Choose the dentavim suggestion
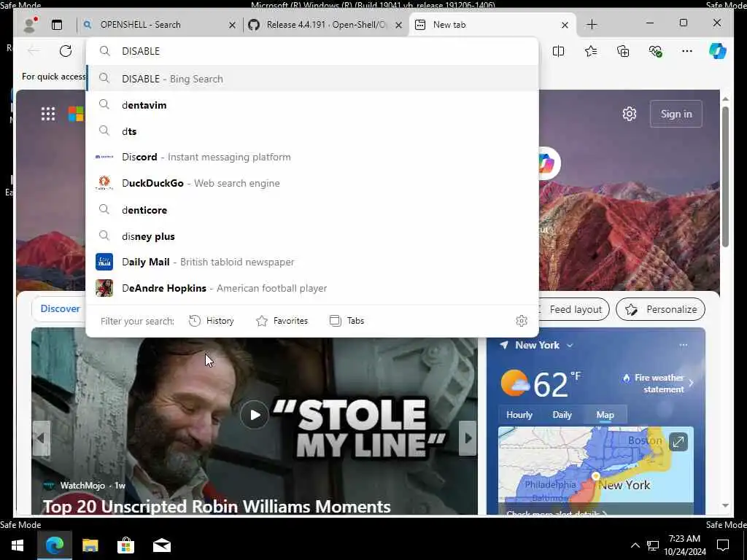Viewport: 747px width, 560px height. click(x=312, y=105)
